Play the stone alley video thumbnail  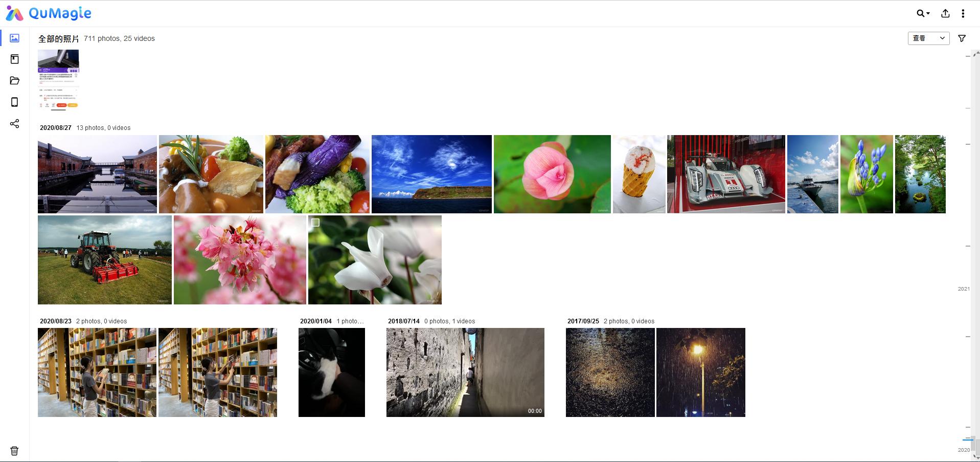point(465,372)
